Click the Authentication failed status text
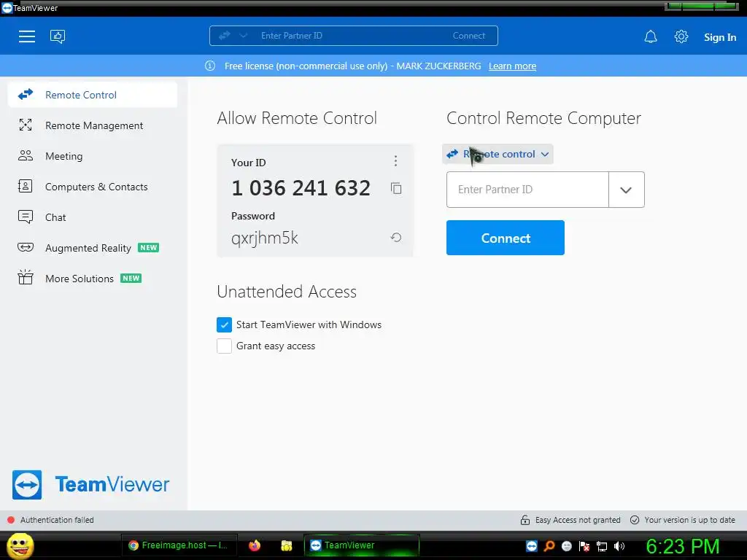 click(x=57, y=520)
